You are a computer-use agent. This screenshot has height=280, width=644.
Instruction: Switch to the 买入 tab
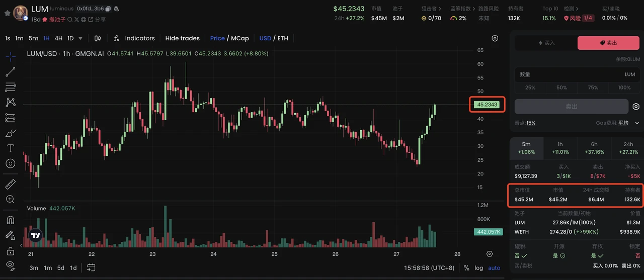click(x=546, y=43)
